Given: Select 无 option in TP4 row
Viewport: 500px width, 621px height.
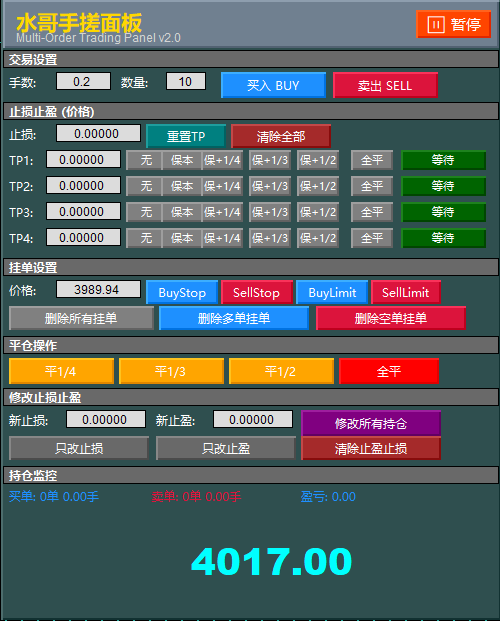Looking at the screenshot, I should tap(144, 238).
